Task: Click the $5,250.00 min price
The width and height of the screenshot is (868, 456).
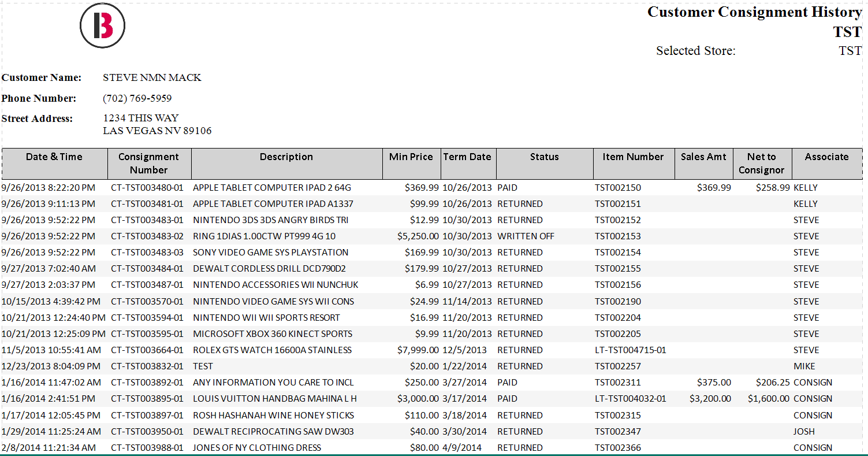Action: [418, 236]
